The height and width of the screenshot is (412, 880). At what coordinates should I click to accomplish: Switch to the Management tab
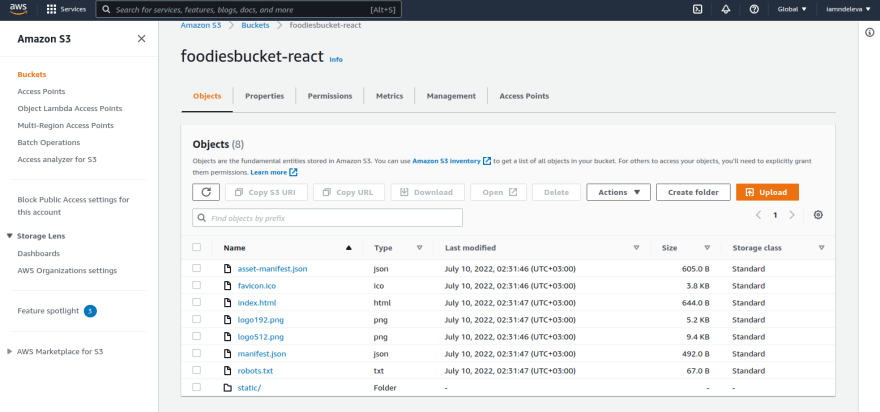pos(451,96)
